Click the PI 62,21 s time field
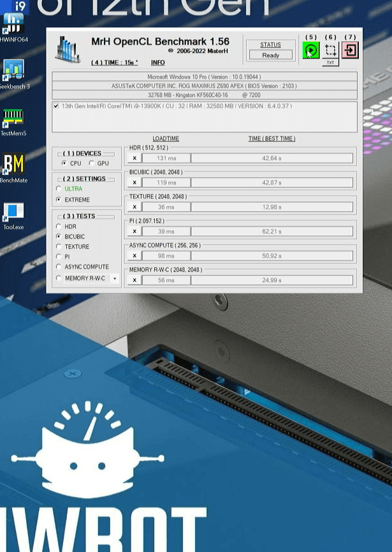Viewport: 392px width, 552px height. coord(272,231)
